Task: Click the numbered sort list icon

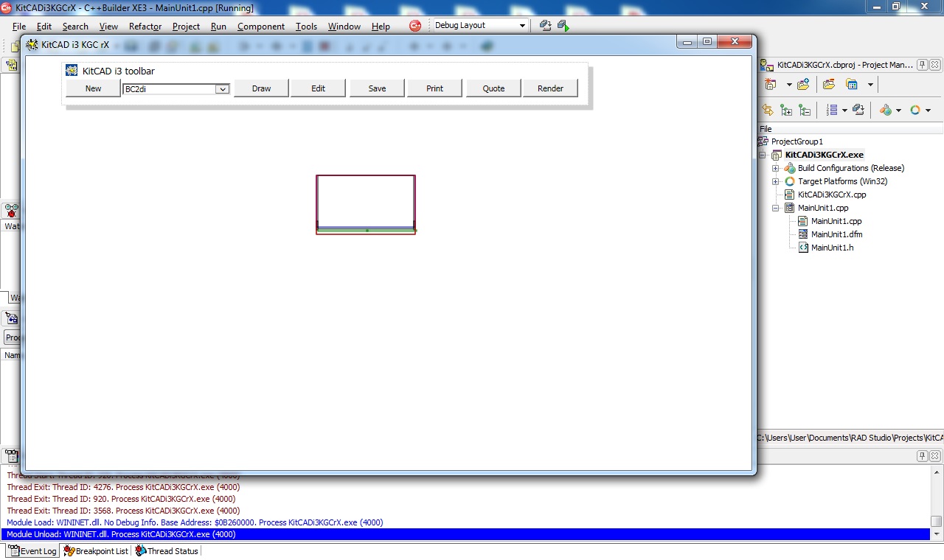Action: pyautogui.click(x=832, y=110)
